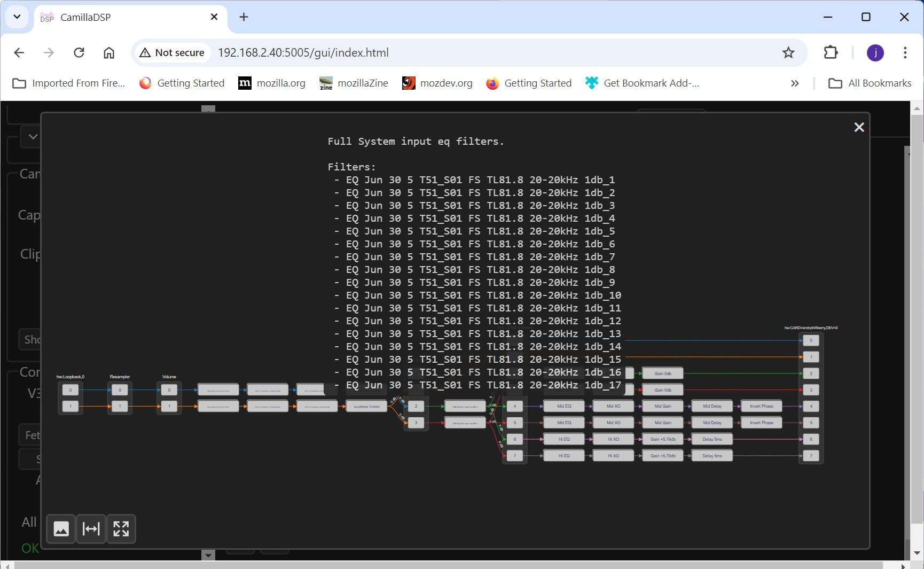Viewport: 924px width, 569px height.
Task: Open the browser home page
Action: point(109,52)
